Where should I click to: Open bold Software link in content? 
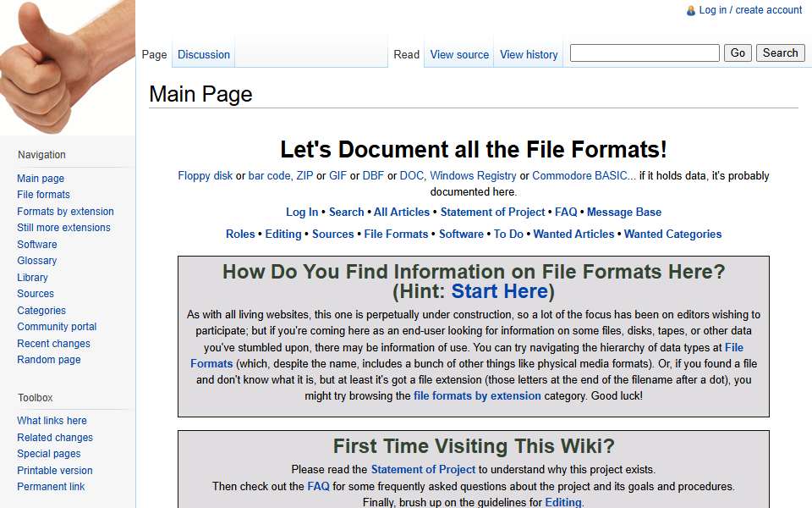pos(462,235)
